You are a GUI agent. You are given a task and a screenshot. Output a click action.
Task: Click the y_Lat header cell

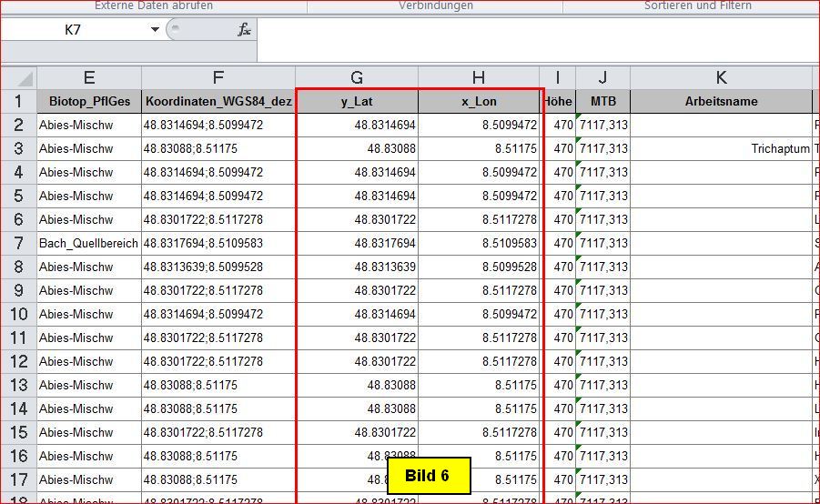tap(357, 102)
